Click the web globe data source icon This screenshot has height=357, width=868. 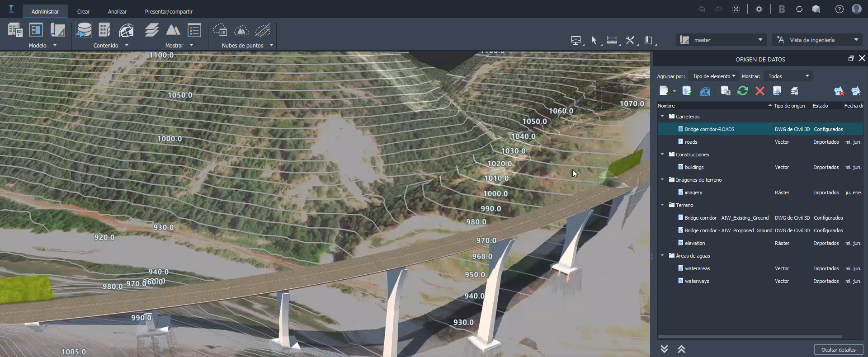705,91
